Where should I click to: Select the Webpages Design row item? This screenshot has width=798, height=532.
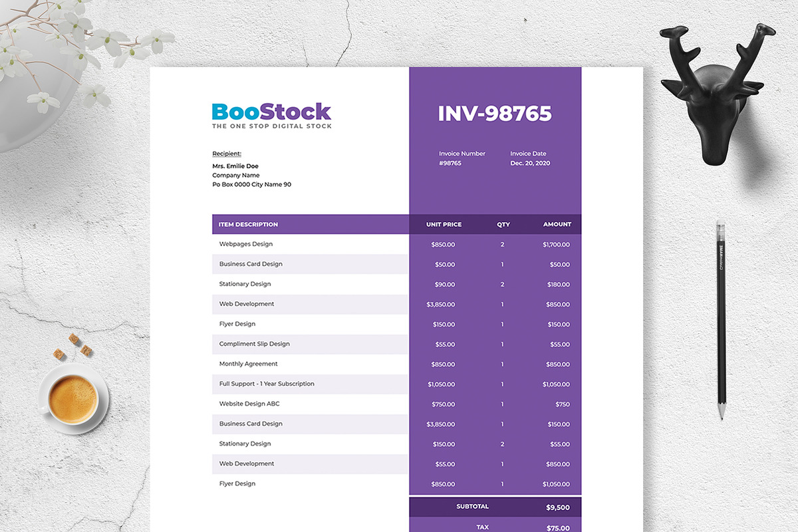[246, 244]
